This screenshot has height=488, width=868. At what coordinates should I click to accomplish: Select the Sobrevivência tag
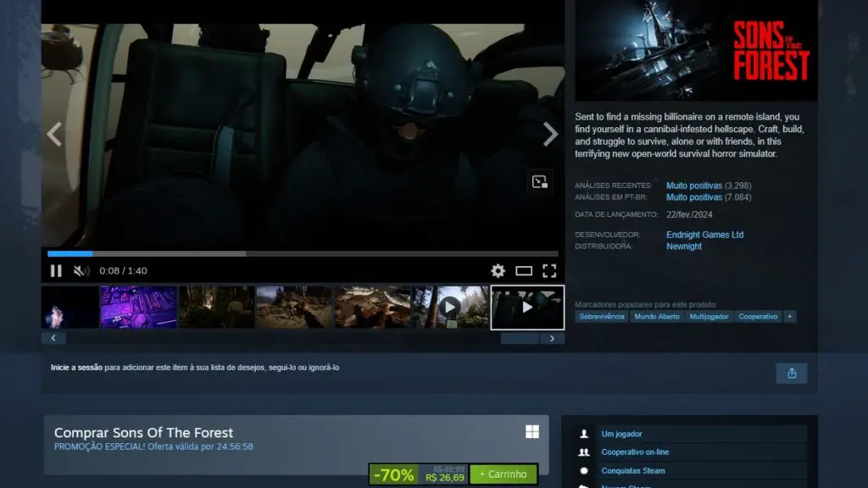point(601,316)
